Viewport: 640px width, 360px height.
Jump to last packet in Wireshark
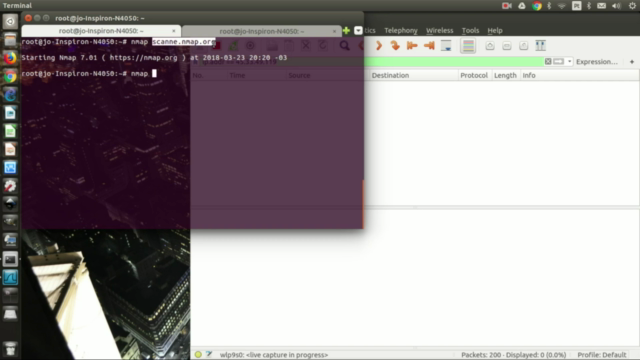429,46
